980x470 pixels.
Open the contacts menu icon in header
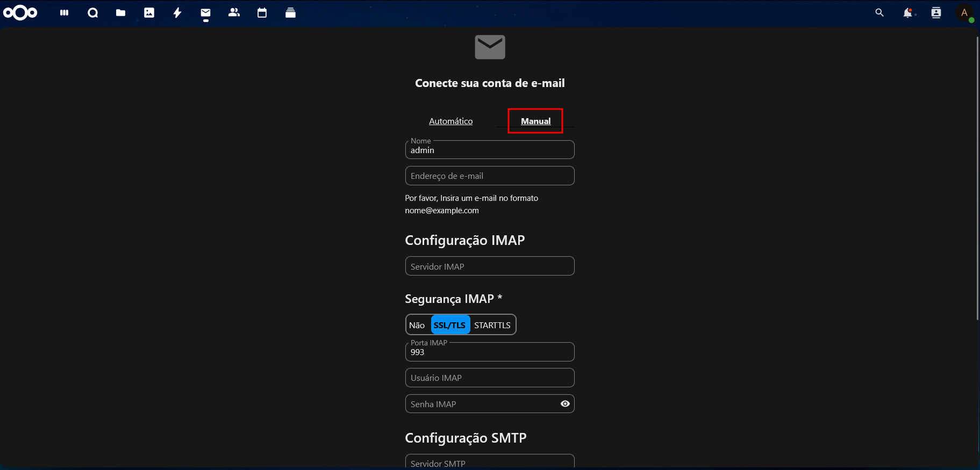pos(936,12)
